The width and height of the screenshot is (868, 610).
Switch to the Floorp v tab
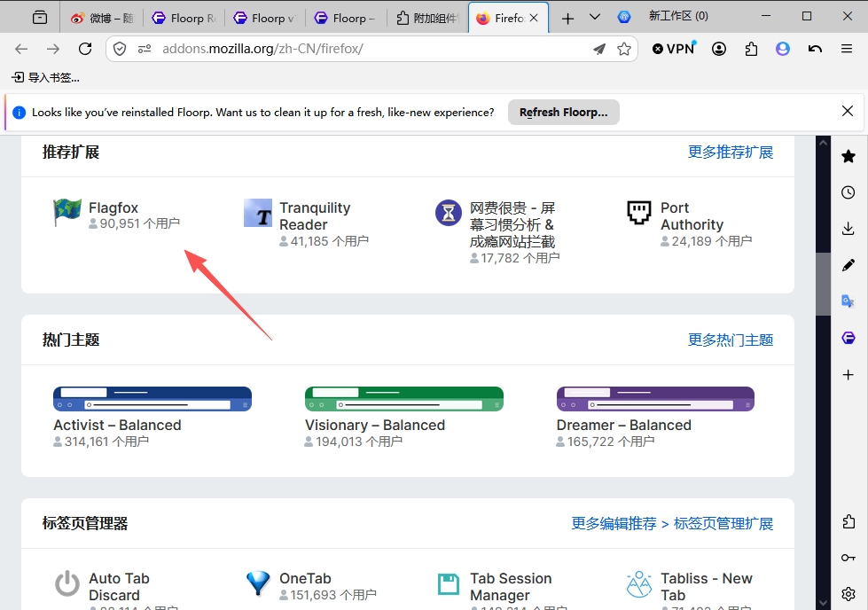pos(264,19)
